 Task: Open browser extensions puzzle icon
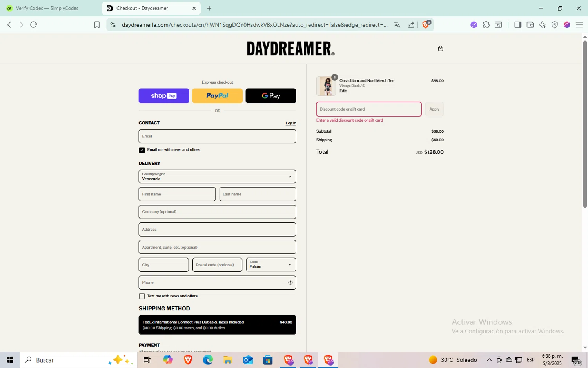tap(486, 25)
